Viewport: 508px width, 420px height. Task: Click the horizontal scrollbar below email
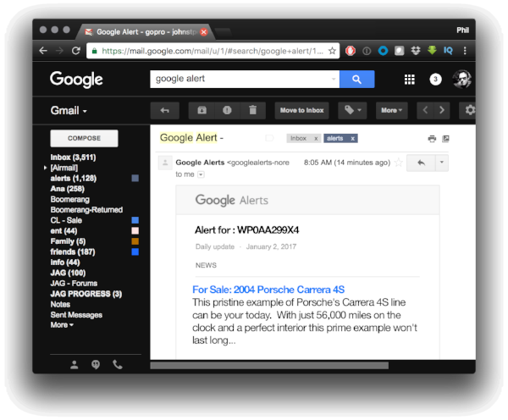pyautogui.click(x=269, y=366)
